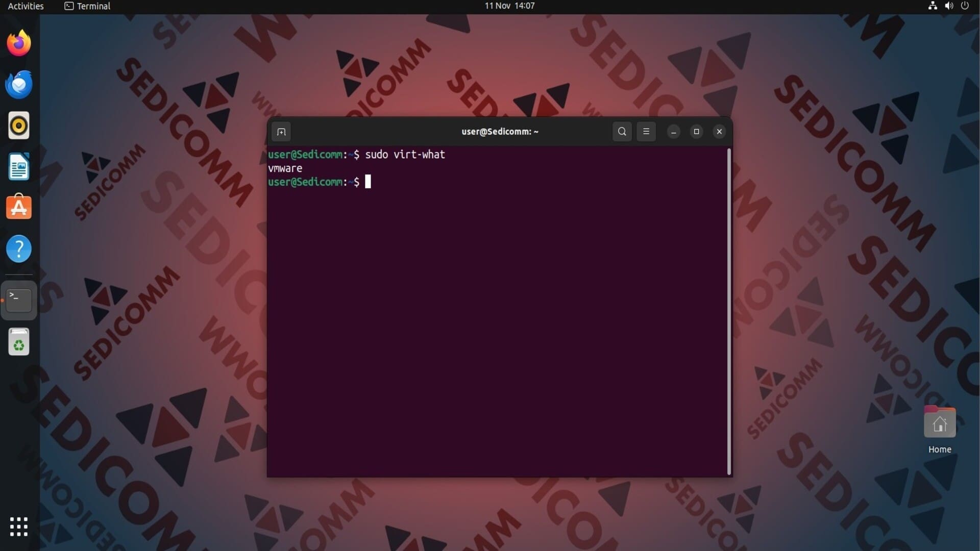Click the volume icon in top bar

click(x=949, y=6)
